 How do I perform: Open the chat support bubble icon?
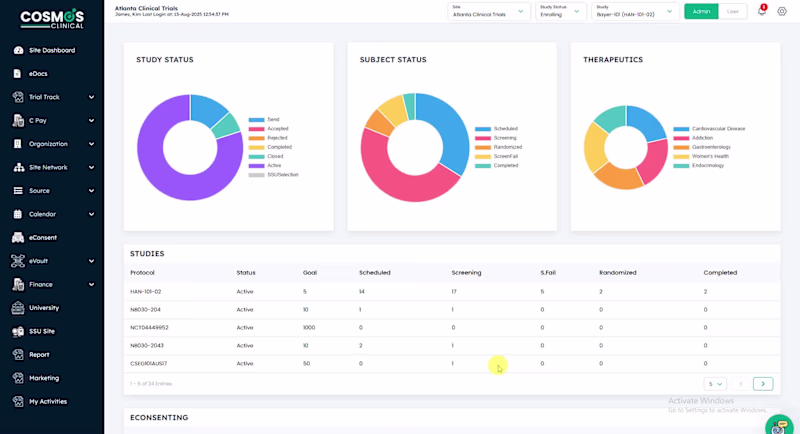pos(780,426)
